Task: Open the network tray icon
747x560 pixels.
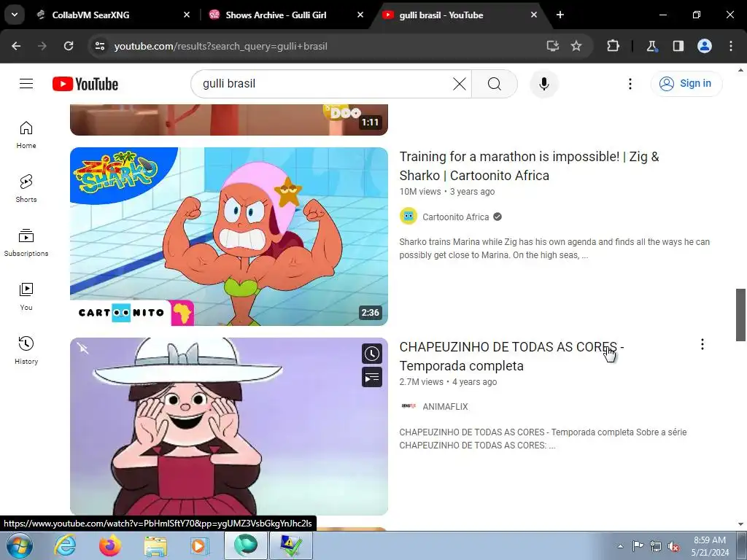Action: [x=656, y=546]
